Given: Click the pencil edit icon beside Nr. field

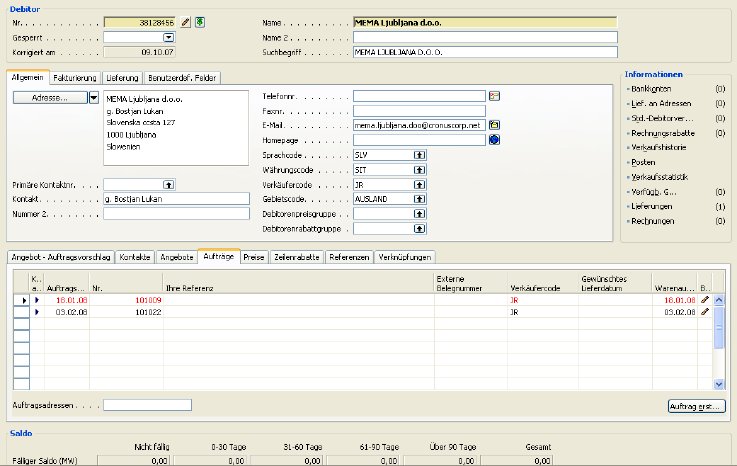Looking at the screenshot, I should pyautogui.click(x=186, y=22).
